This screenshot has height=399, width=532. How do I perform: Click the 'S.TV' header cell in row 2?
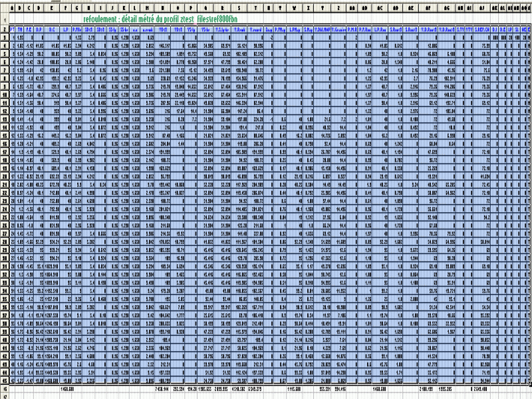pos(460,30)
